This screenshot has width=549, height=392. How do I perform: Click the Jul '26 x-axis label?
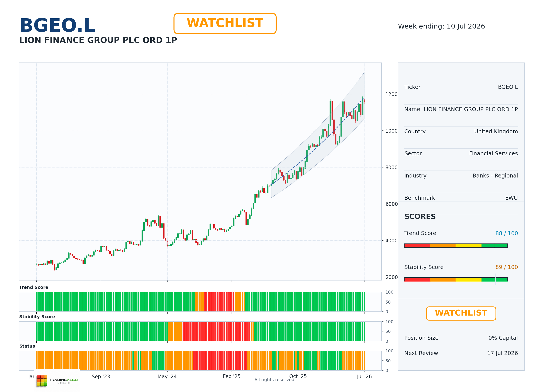pyautogui.click(x=364, y=377)
